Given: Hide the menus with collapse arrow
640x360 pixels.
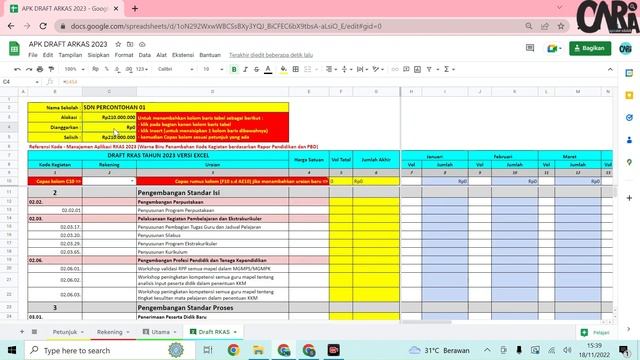Looking at the screenshot, I should pyautogui.click(x=610, y=69).
